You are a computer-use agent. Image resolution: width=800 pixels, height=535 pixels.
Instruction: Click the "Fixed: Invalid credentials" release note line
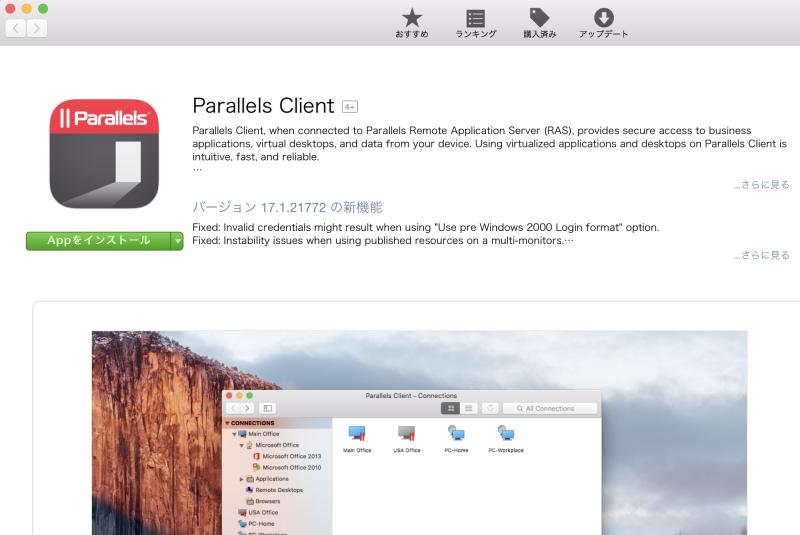(x=426, y=227)
